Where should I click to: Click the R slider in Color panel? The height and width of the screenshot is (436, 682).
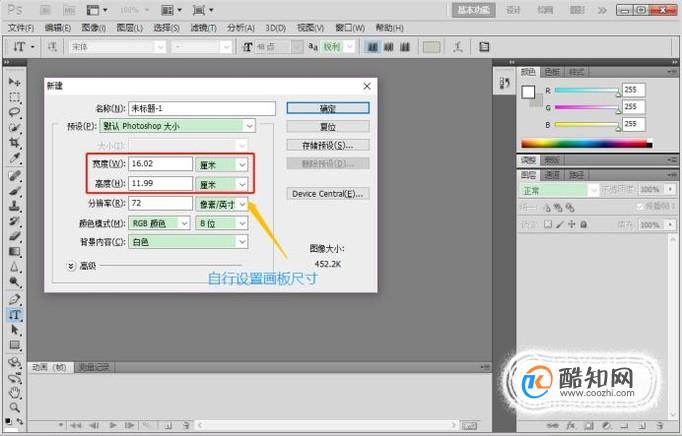click(587, 91)
